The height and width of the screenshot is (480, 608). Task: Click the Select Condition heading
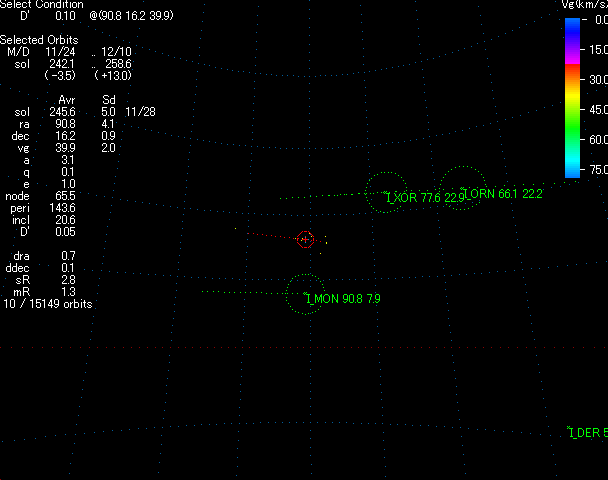(x=42, y=5)
